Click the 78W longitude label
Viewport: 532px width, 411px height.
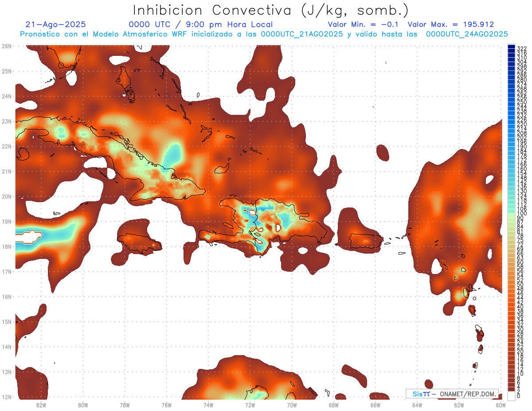[125, 405]
